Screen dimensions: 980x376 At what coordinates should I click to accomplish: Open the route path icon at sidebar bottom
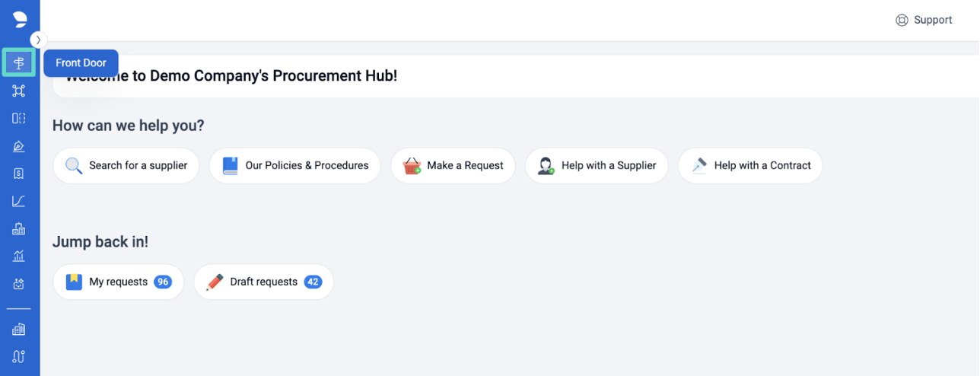click(19, 356)
